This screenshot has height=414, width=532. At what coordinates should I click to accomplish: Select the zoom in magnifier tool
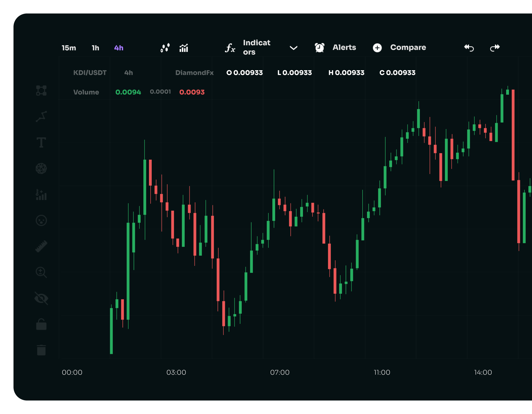pyautogui.click(x=41, y=272)
